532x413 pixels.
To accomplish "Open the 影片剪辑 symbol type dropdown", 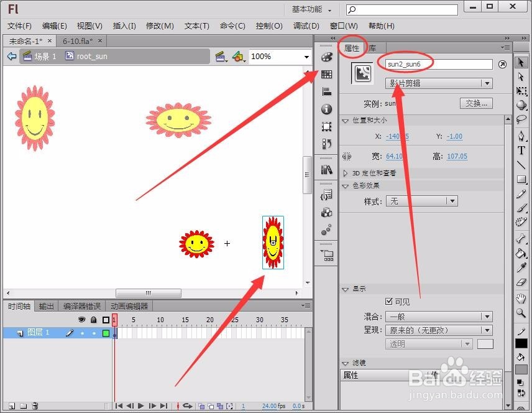I will [x=438, y=83].
